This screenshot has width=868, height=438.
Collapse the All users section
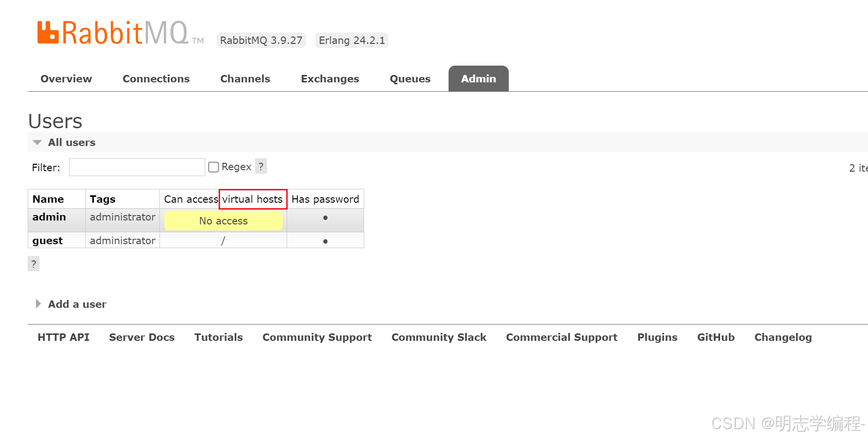(72, 143)
